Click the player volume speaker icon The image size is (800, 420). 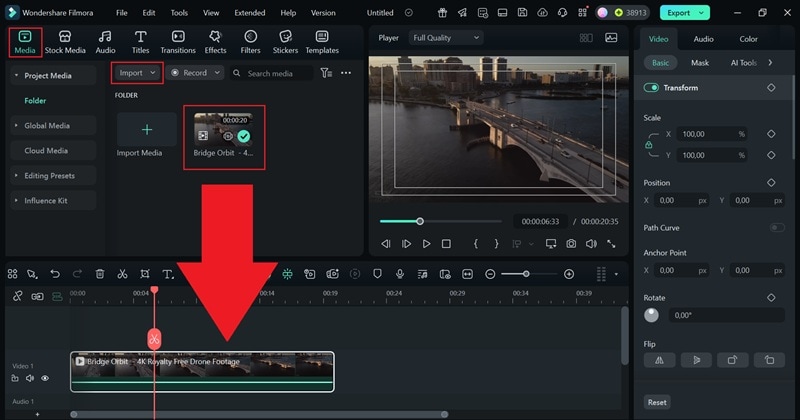pyautogui.click(x=591, y=244)
